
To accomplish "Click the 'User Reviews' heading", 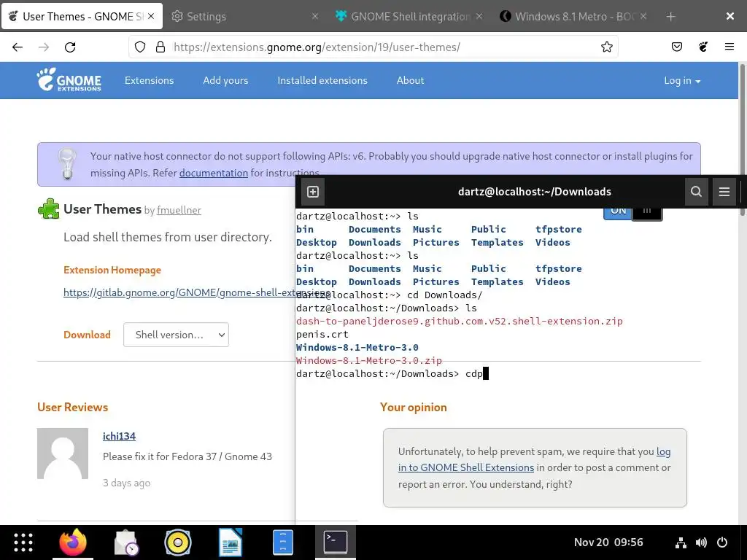I will [x=72, y=407].
